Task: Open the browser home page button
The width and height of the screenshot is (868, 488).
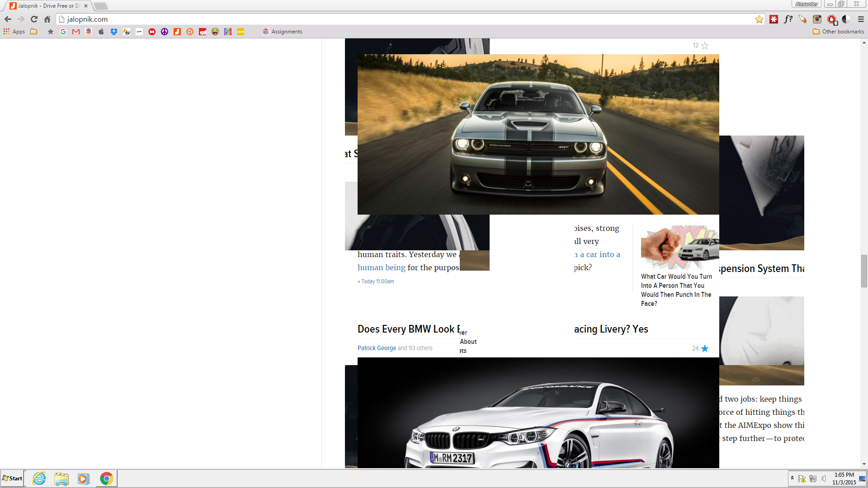Action: [47, 19]
